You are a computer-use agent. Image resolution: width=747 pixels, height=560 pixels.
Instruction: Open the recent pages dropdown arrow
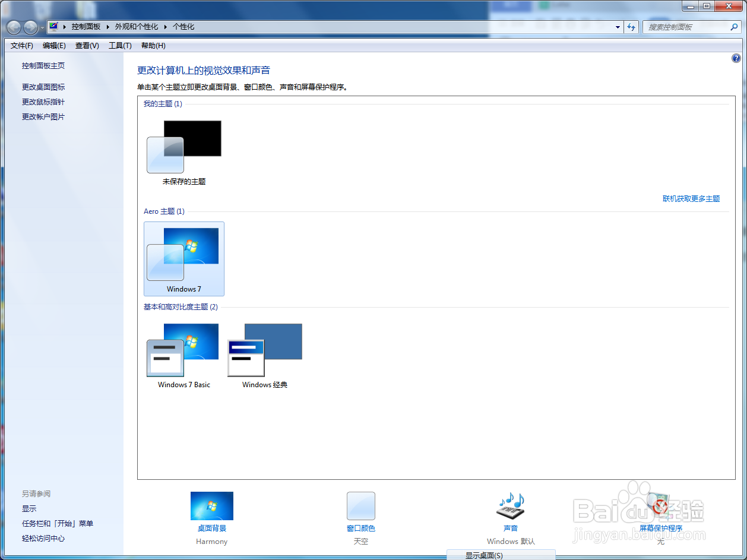pyautogui.click(x=42, y=27)
